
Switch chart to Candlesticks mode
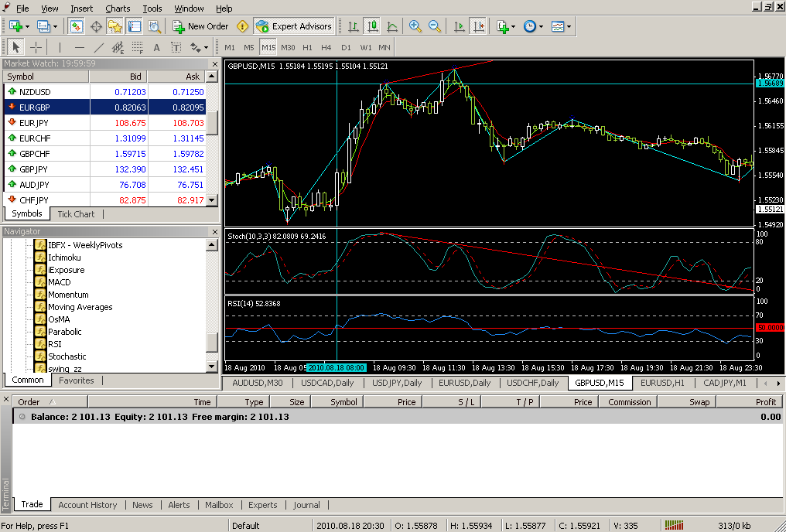point(373,26)
